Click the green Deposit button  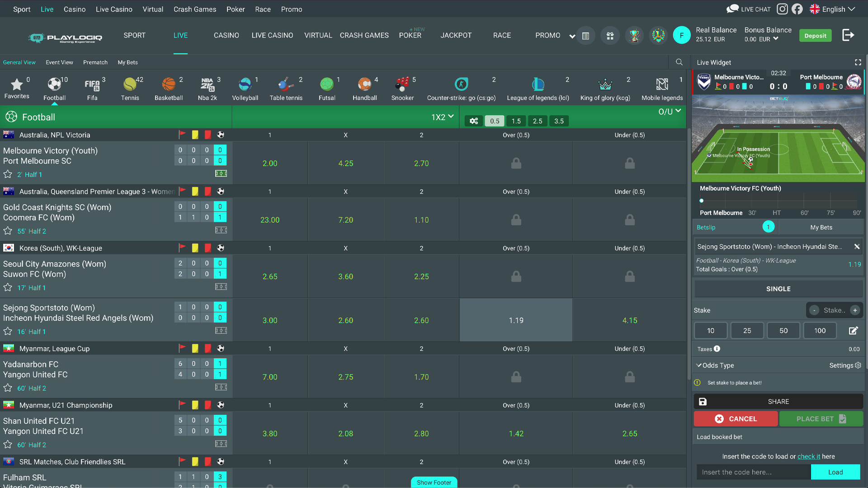pyautogui.click(x=815, y=36)
